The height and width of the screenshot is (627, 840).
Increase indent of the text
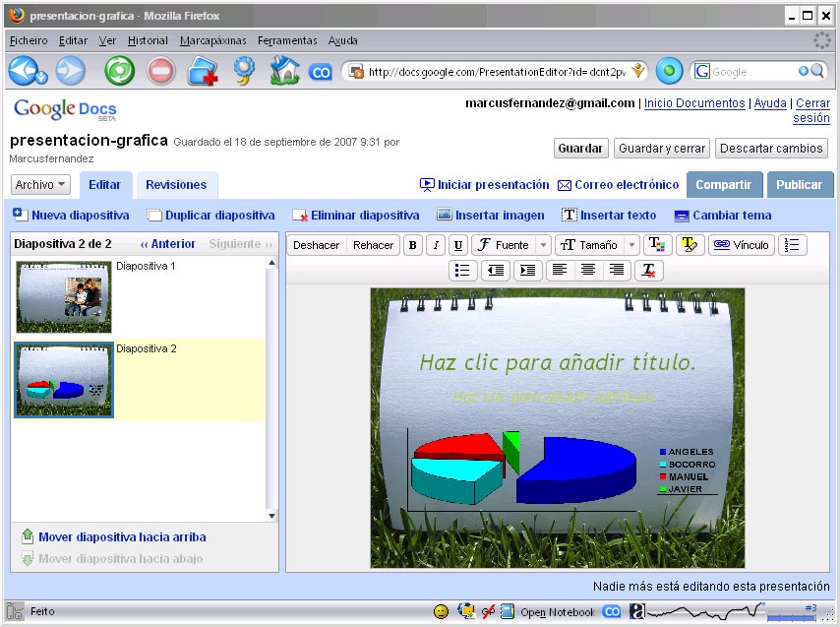[527, 270]
